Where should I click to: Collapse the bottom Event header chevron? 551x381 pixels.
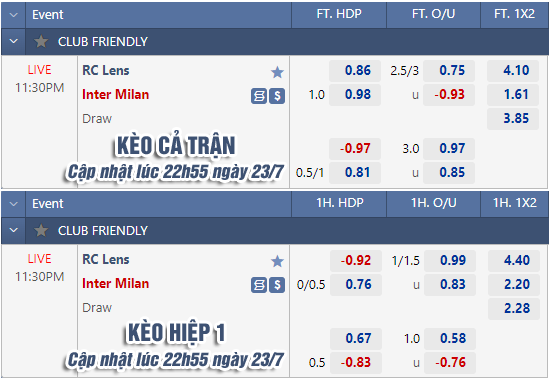click(x=13, y=204)
